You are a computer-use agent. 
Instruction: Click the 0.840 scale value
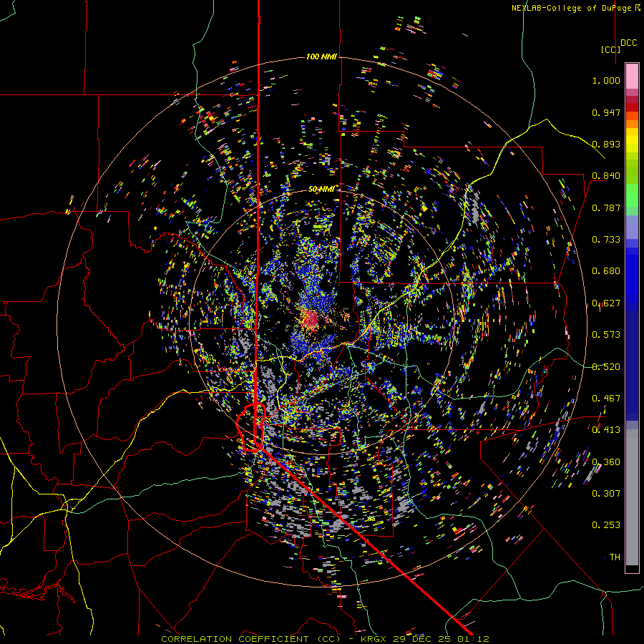[x=606, y=176]
